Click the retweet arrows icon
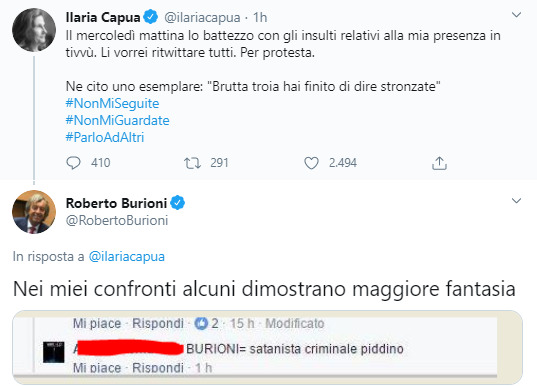Screen dimensions: 537x386 pyautogui.click(x=192, y=163)
